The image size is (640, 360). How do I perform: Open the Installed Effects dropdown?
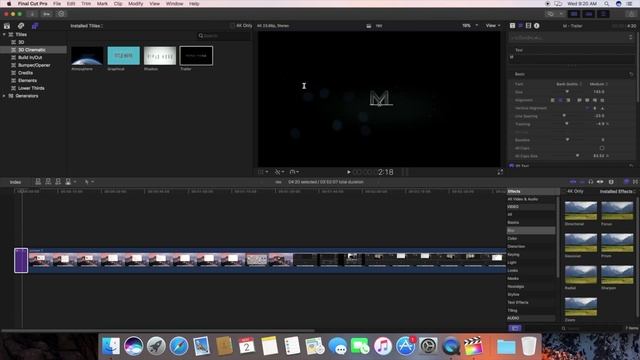(618, 191)
